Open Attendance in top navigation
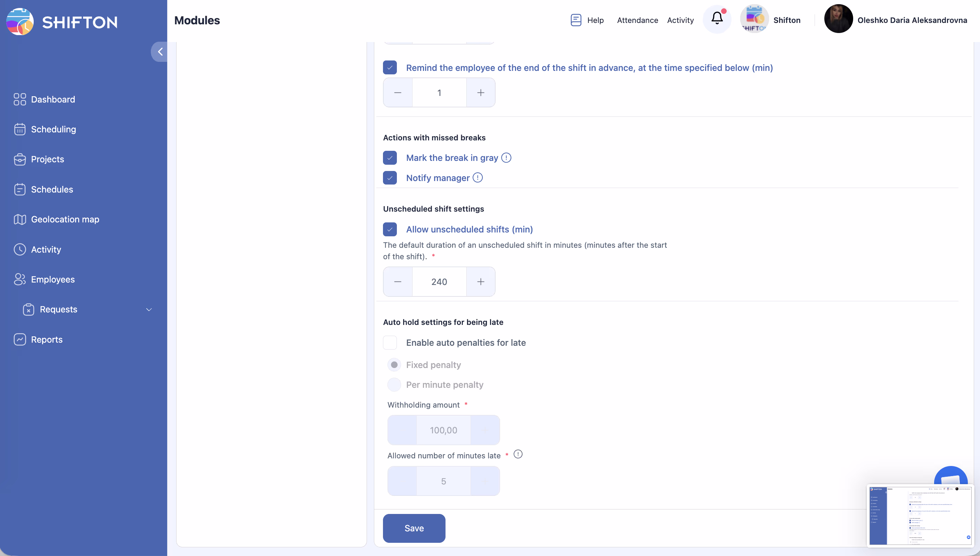The image size is (980, 556). (637, 20)
